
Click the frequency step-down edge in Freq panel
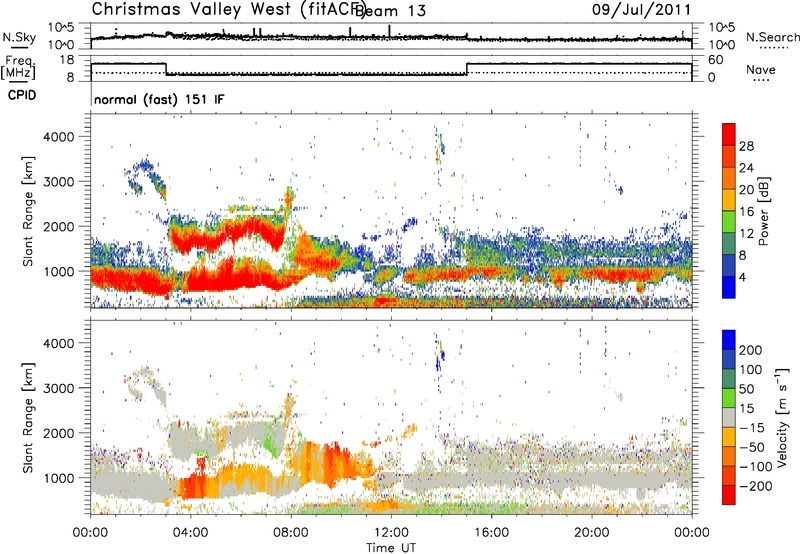click(x=167, y=69)
